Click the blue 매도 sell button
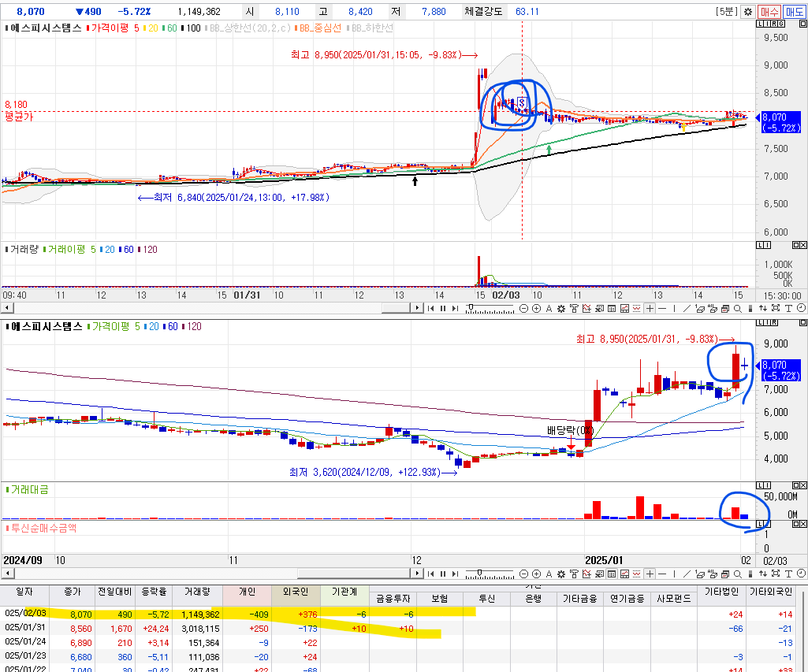The width and height of the screenshot is (808, 672). coord(795,12)
